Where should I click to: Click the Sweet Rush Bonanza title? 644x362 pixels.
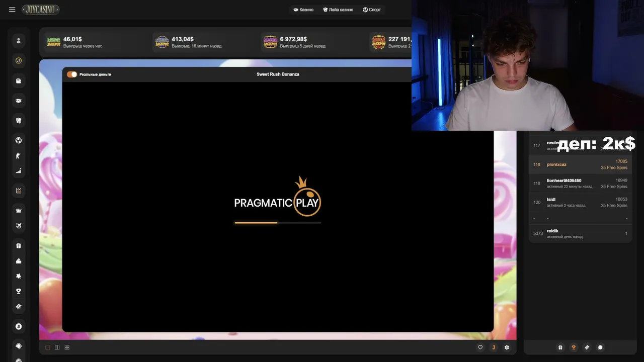pos(278,74)
